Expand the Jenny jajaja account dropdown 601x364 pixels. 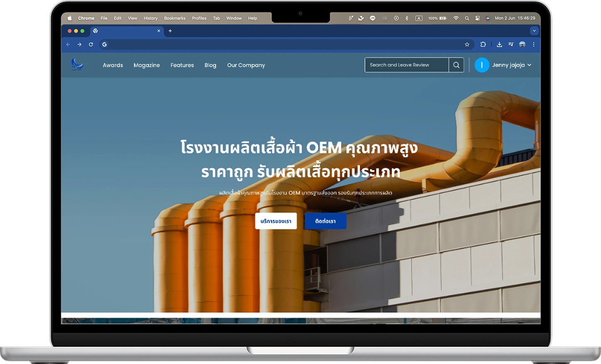click(529, 65)
